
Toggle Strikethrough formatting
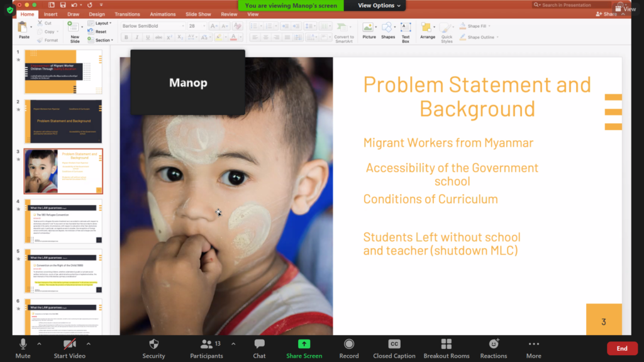(158, 37)
